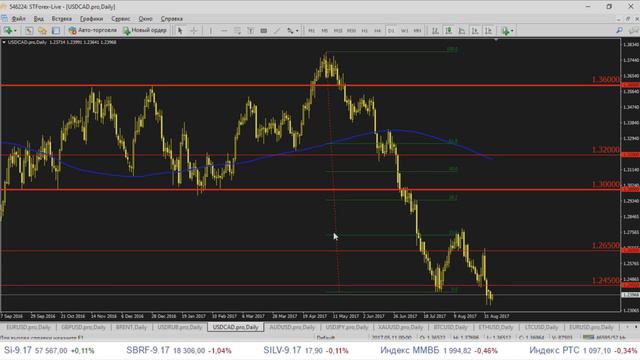
Task: Switch to BRENT,Daily chart tab
Action: 131,327
